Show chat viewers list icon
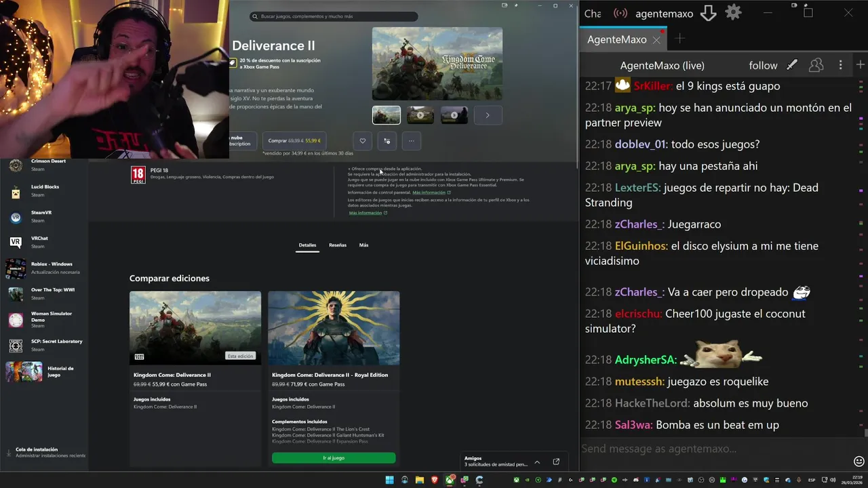Image resolution: width=868 pixels, height=488 pixels. (x=816, y=65)
